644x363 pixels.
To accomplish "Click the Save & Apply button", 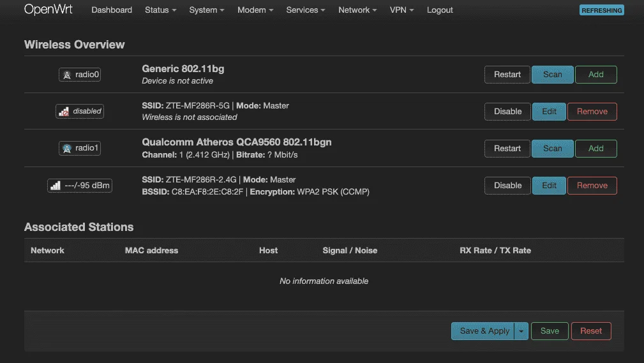I will coord(483,331).
